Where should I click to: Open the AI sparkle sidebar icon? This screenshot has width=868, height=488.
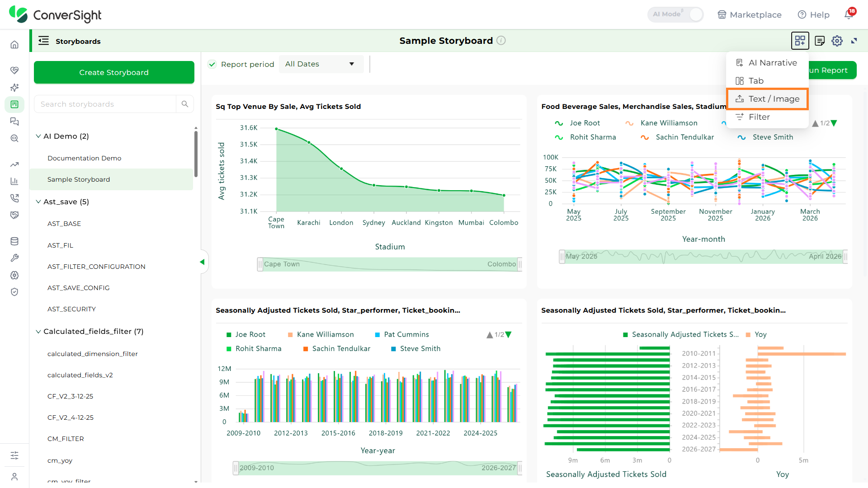[x=14, y=87]
